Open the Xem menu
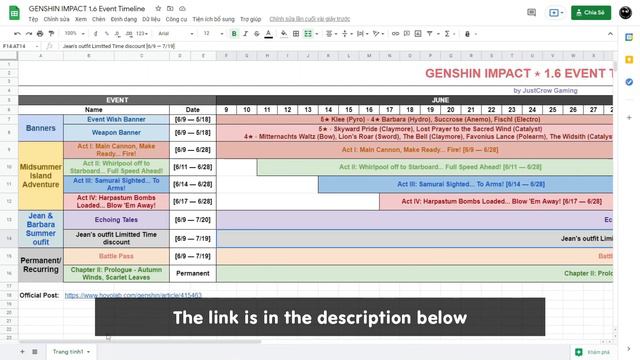The image size is (640, 360). [x=81, y=19]
